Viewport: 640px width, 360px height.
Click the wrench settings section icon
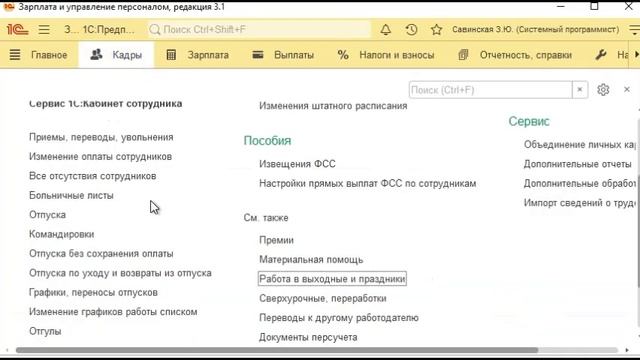pyautogui.click(x=600, y=55)
